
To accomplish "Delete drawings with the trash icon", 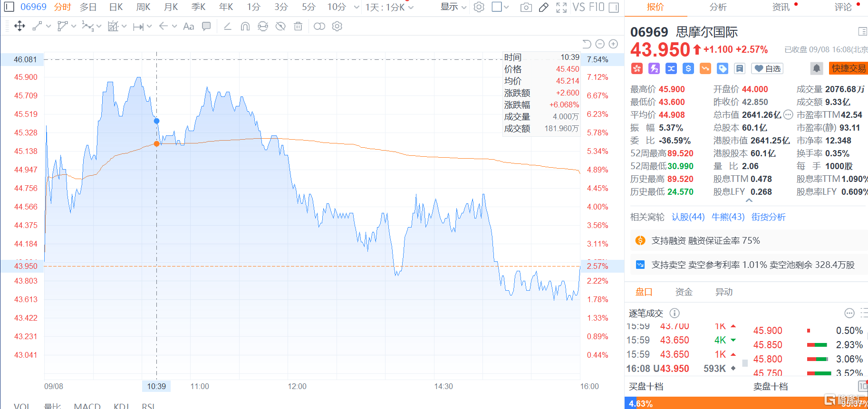I will click(298, 27).
